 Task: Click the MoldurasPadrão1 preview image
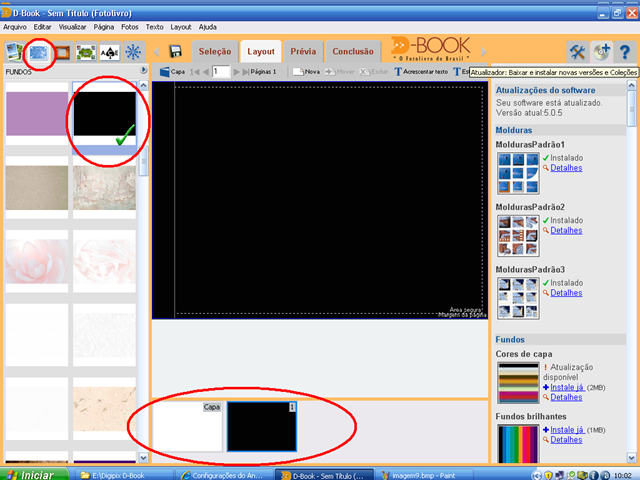[x=518, y=173]
